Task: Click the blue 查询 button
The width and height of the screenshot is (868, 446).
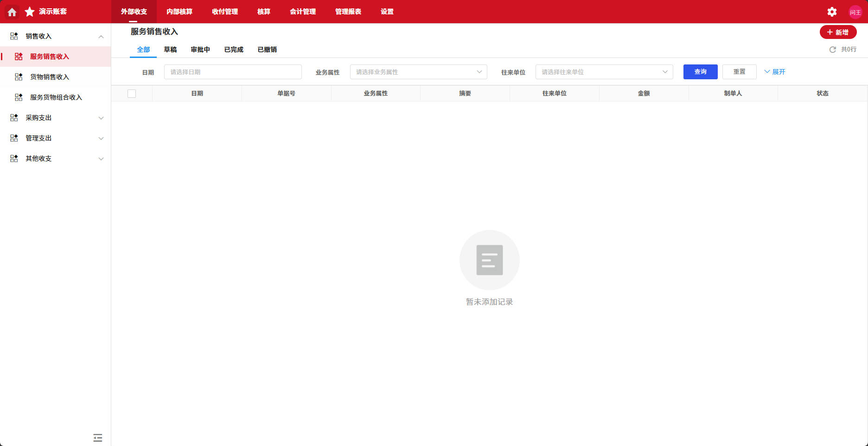Action: (x=700, y=72)
